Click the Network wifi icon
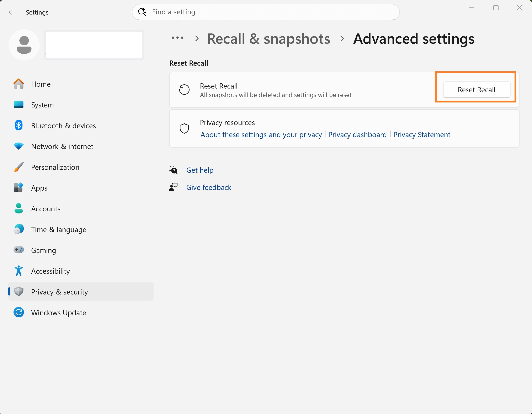 [x=18, y=146]
